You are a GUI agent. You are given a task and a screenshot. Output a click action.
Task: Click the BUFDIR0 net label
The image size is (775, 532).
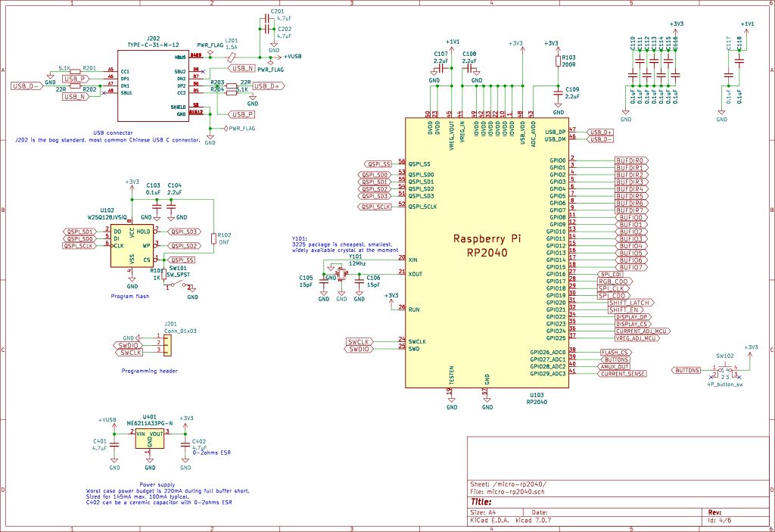[x=632, y=160]
